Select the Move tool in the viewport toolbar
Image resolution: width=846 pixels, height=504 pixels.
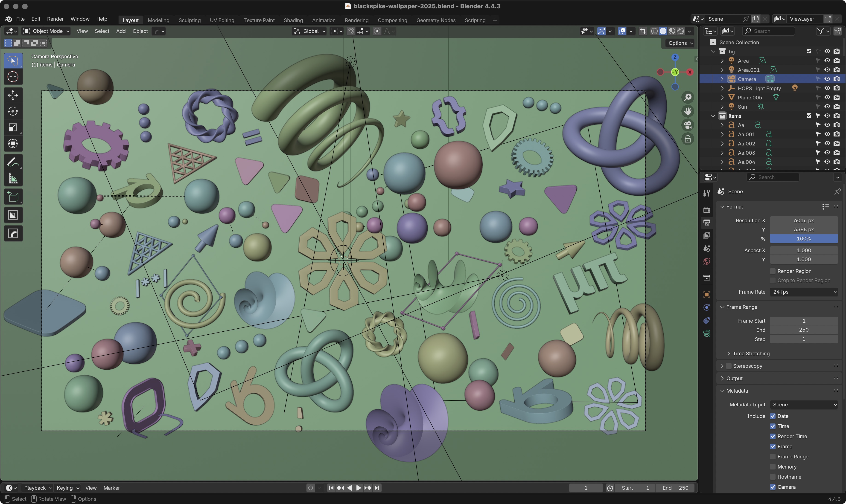[13, 95]
